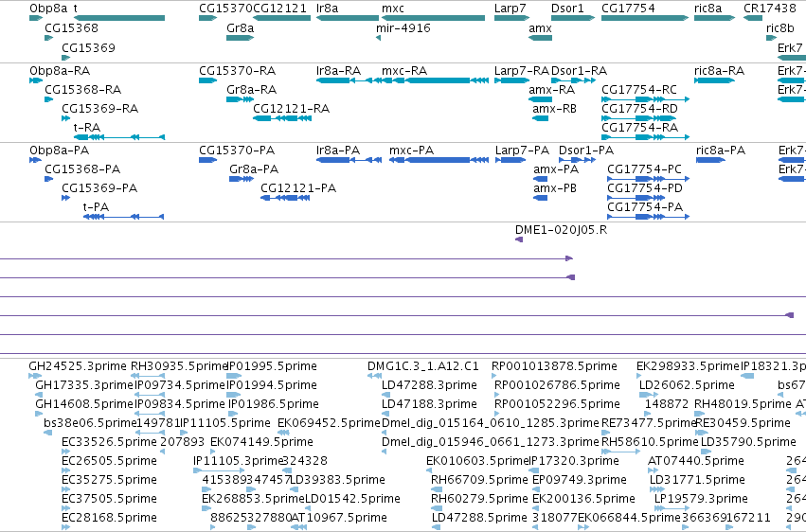Select the Larp7-RA transcript label
This screenshot has height=532, width=806.
tap(522, 71)
